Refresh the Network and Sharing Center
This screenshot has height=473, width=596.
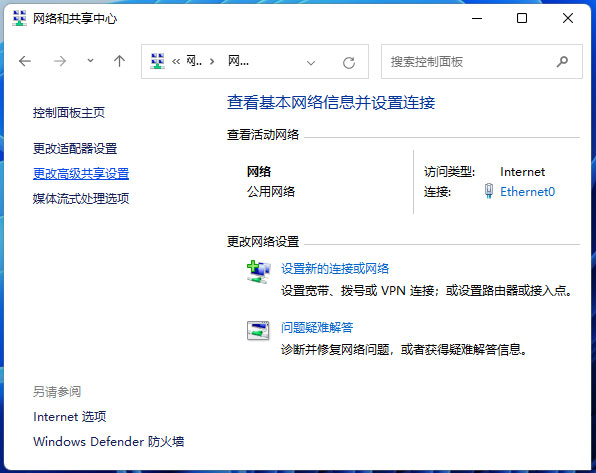[349, 62]
